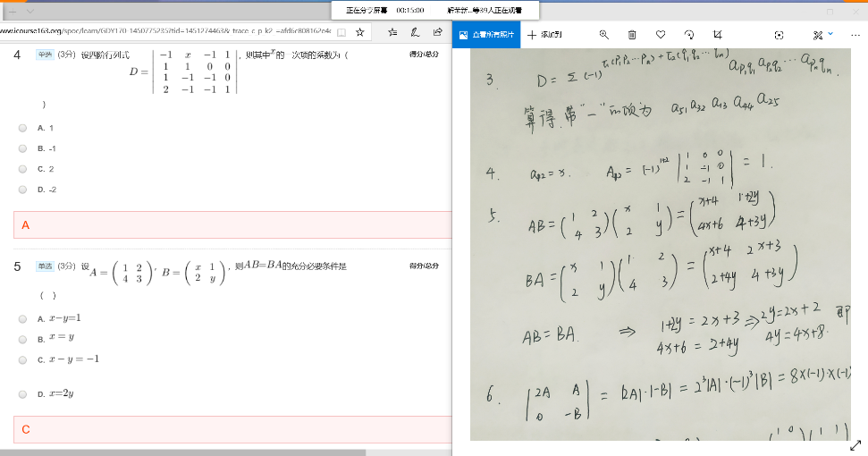The image size is (868, 456).
Task: Click the 'See all photos' button
Action: tap(486, 35)
